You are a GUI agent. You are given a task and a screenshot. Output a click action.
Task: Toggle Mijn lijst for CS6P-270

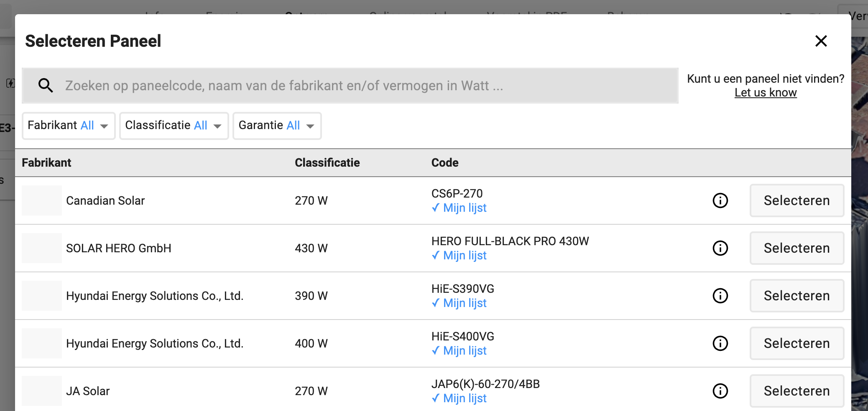[460, 208]
